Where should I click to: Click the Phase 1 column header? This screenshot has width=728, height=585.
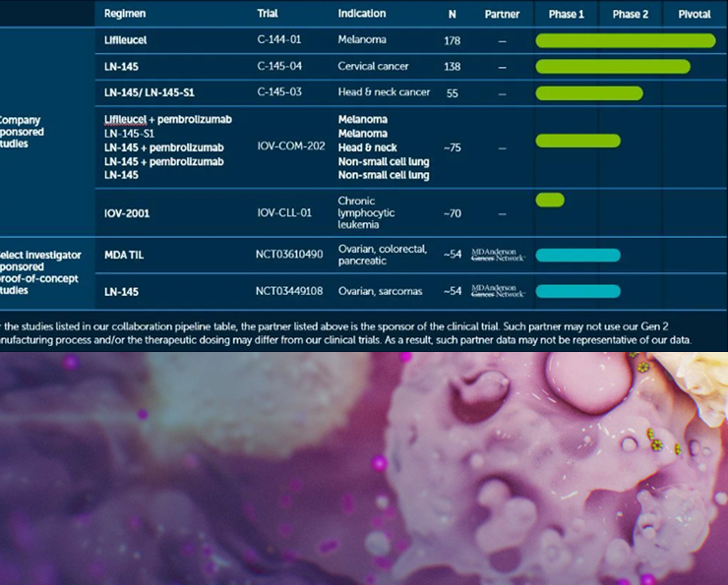566,15
